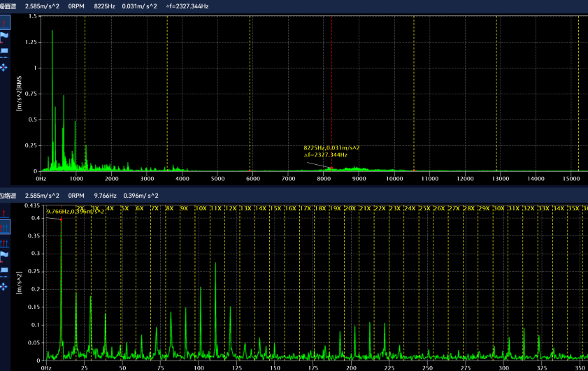Select single red cursor in envelope spectrum toolbar

[5, 212]
